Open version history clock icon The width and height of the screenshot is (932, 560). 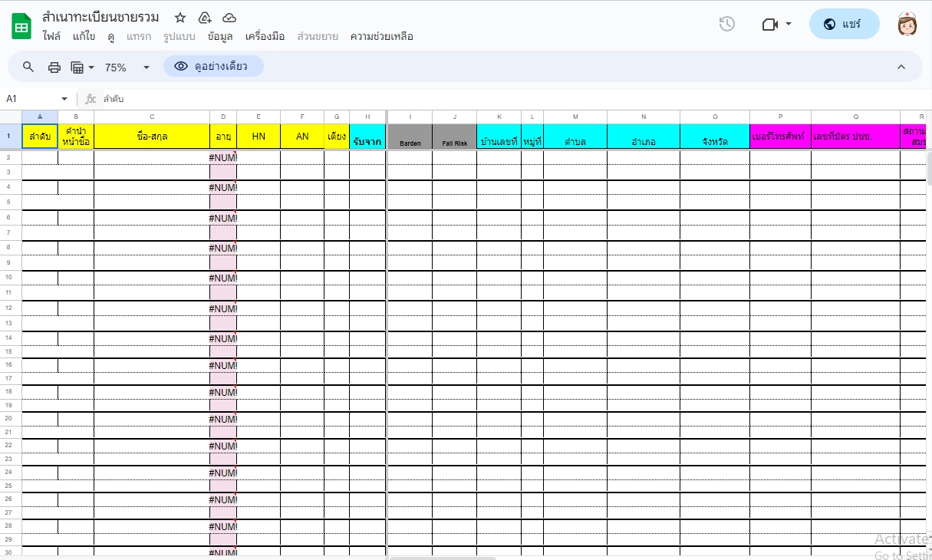coord(726,24)
